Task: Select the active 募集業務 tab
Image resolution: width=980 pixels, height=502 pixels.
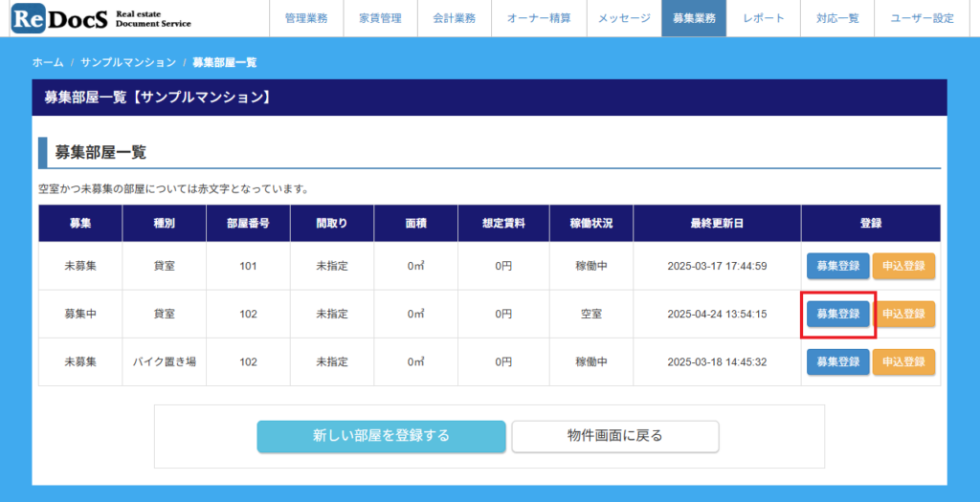Action: coord(694,18)
